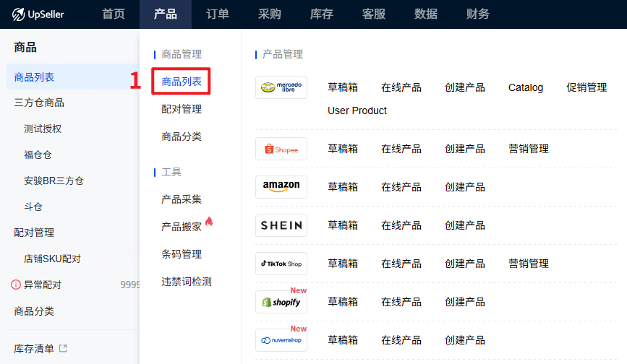Open Mercado Libre Catalog link

point(525,87)
